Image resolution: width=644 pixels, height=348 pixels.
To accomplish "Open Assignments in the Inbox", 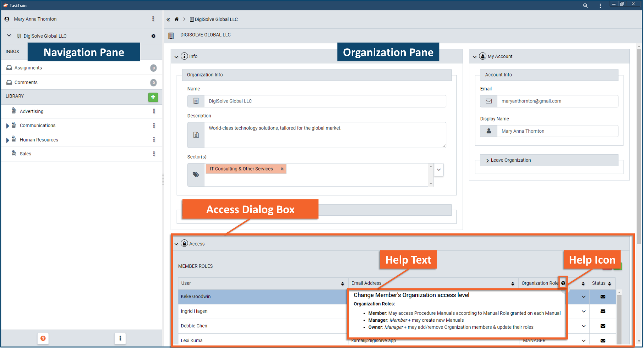I will coord(28,68).
